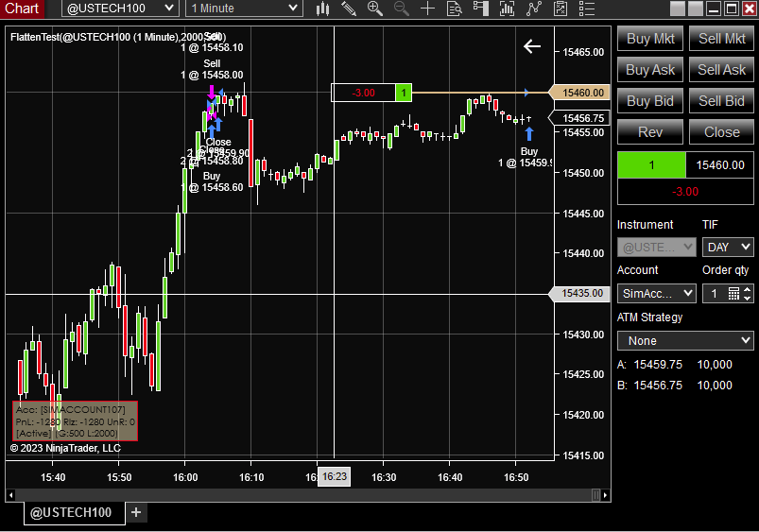
Task: Click the Buy Mkt button
Action: [x=650, y=39]
